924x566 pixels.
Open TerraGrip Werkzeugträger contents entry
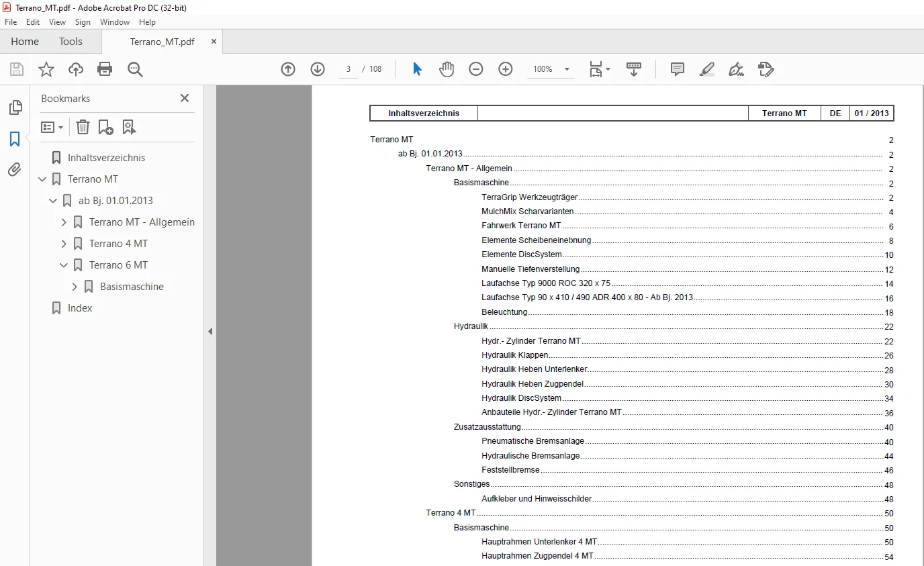[x=529, y=197]
